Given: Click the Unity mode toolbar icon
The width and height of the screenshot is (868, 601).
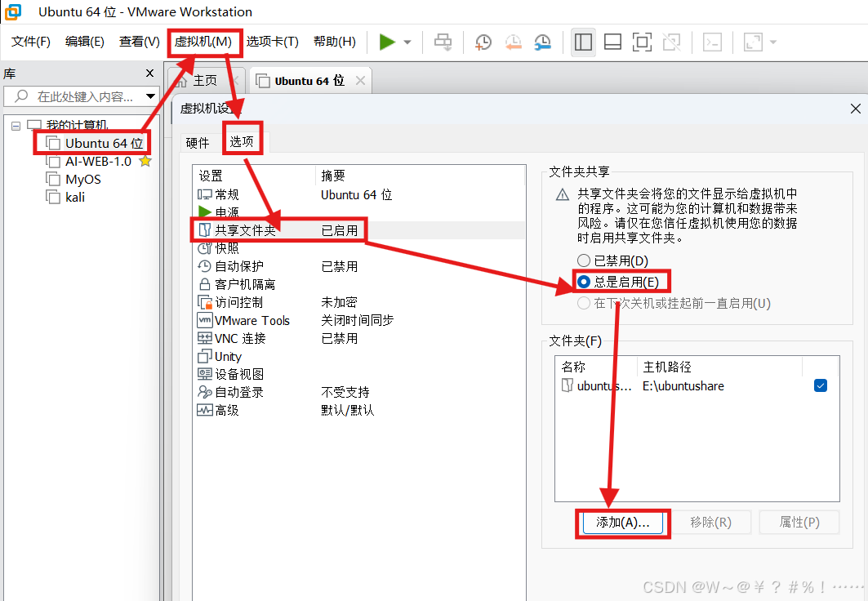Looking at the screenshot, I should tap(671, 42).
